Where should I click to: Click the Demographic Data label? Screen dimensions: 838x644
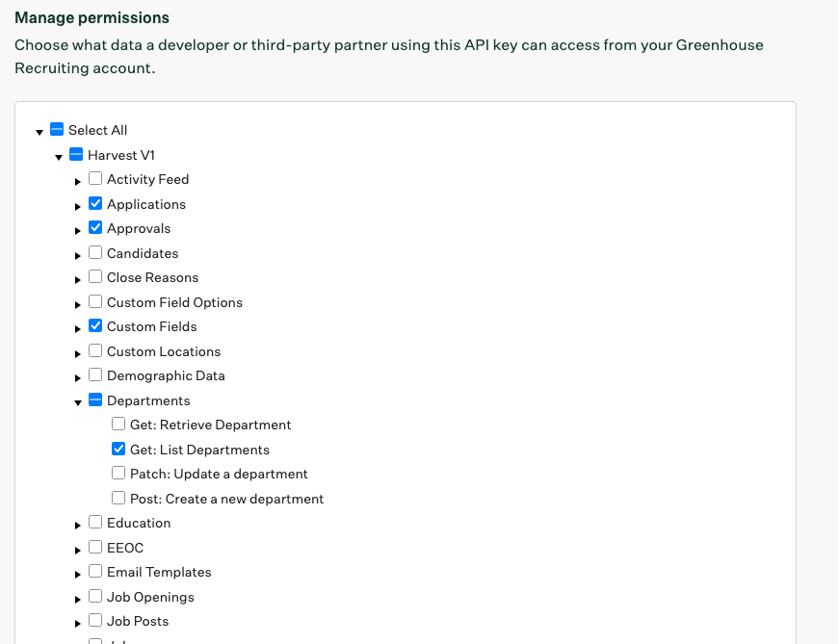pos(166,375)
